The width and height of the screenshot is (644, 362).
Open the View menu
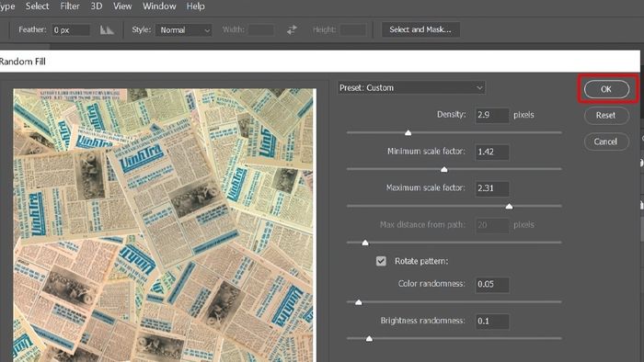point(122,6)
